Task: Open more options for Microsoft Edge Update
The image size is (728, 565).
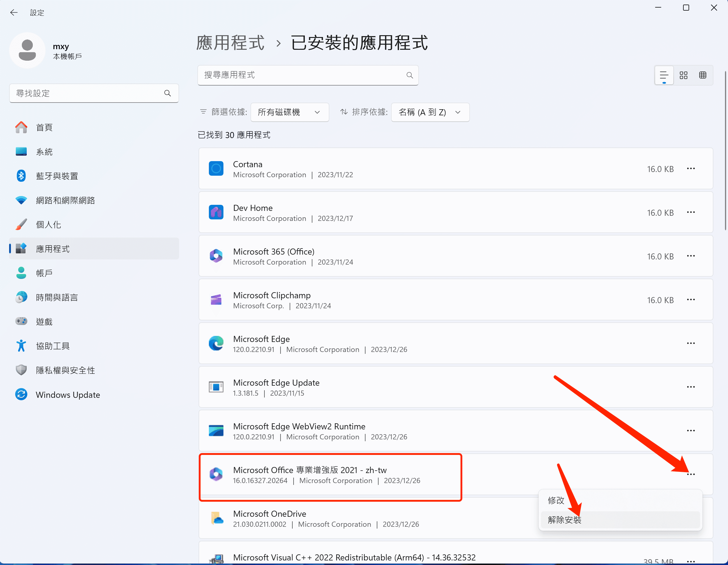Action: point(691,387)
